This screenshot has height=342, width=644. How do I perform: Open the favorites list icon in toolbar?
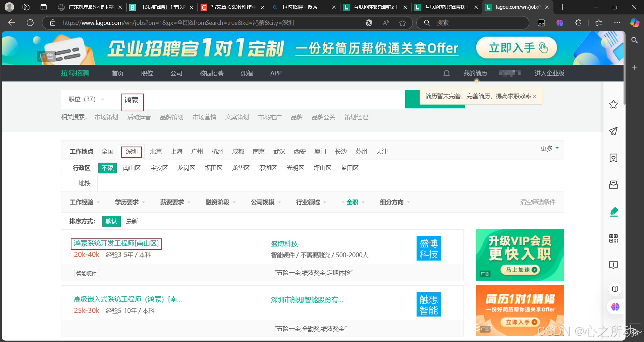click(x=599, y=22)
